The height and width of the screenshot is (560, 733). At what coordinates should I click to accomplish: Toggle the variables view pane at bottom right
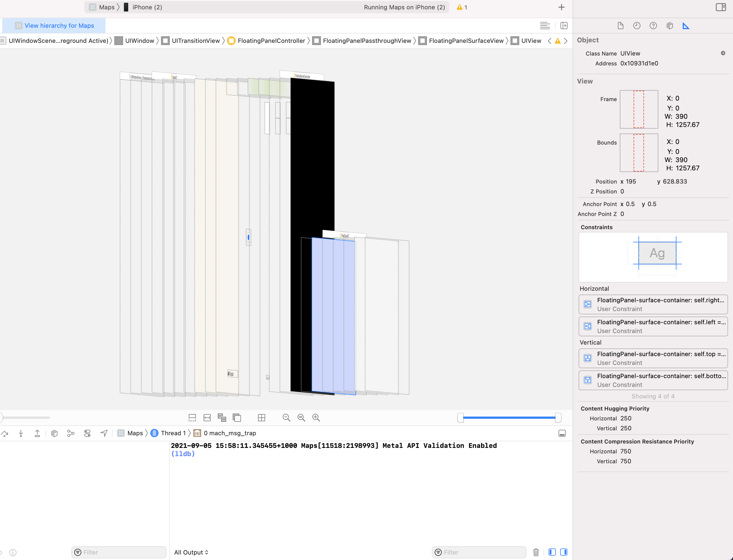tap(552, 552)
